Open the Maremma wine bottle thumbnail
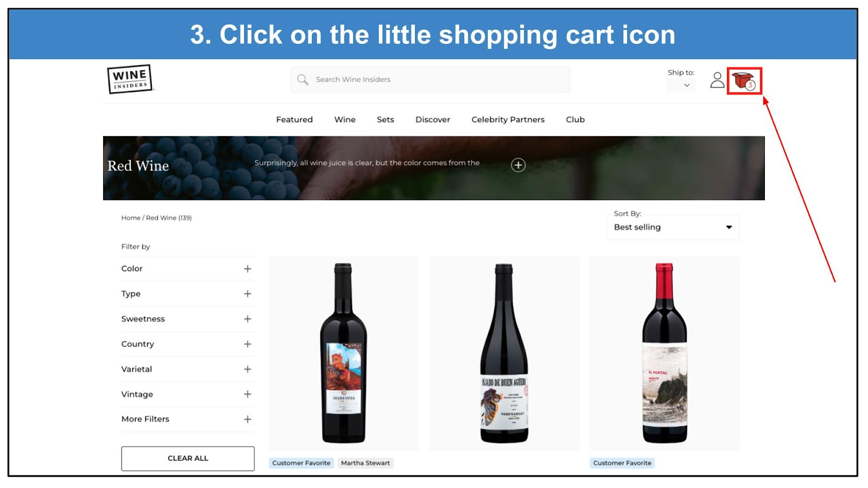The width and height of the screenshot is (868, 488). point(343,353)
